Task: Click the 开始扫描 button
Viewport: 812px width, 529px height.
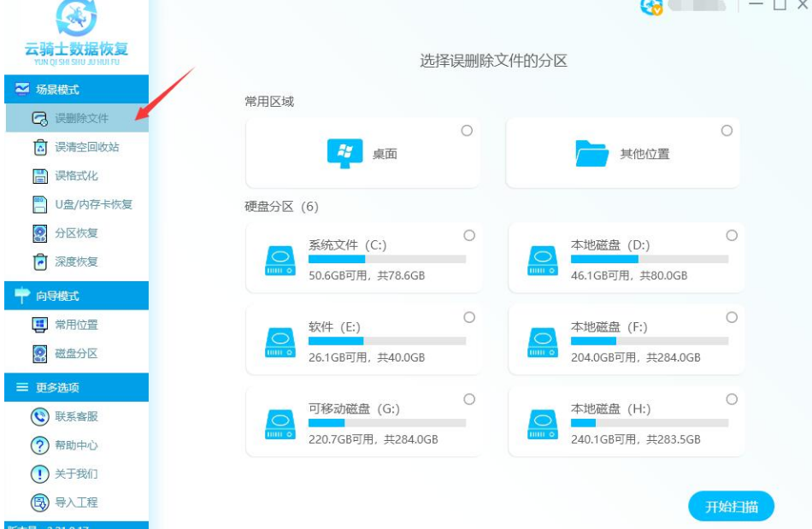Action: pos(731,507)
